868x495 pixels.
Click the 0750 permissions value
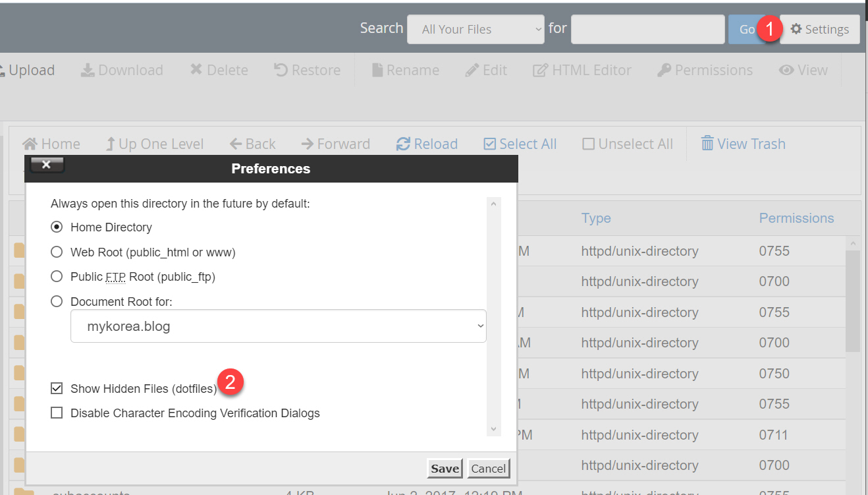tap(774, 374)
